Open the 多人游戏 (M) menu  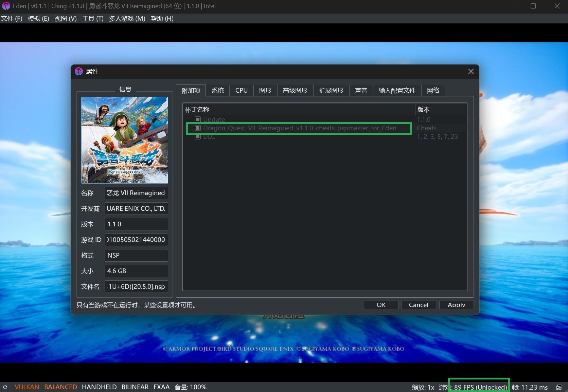point(127,18)
